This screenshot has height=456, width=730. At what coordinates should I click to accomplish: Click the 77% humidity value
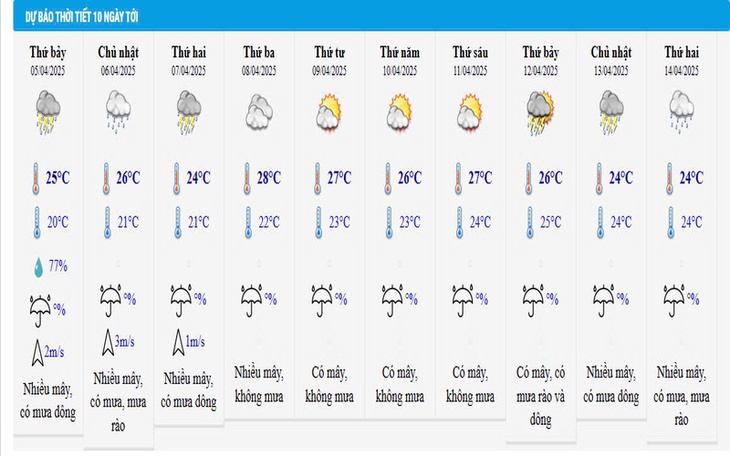click(x=58, y=266)
